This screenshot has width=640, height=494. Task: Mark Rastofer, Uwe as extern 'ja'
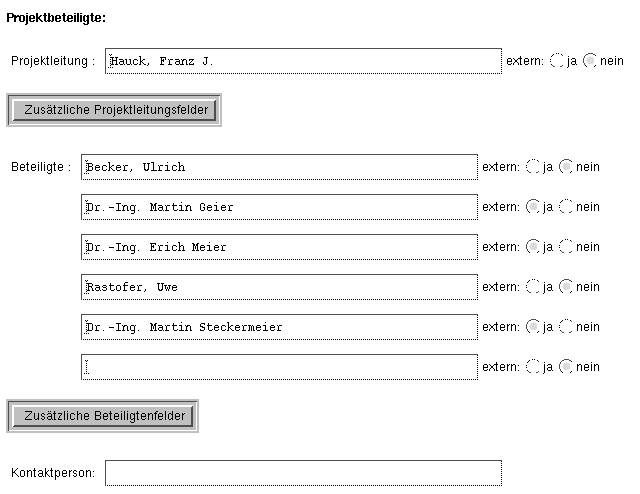tap(533, 287)
